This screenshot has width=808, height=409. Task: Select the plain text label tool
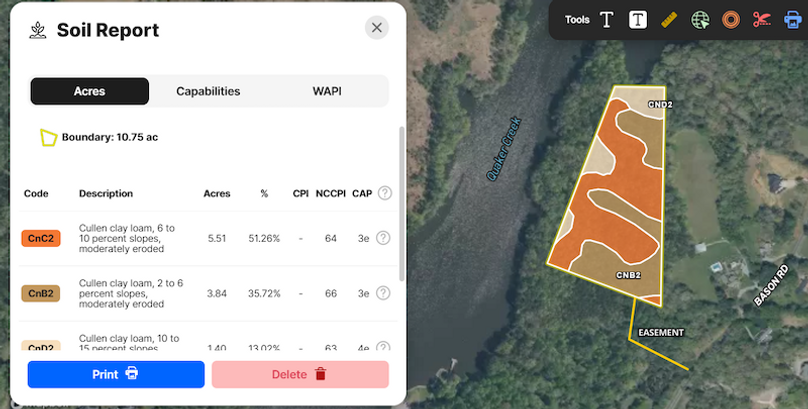tap(606, 20)
